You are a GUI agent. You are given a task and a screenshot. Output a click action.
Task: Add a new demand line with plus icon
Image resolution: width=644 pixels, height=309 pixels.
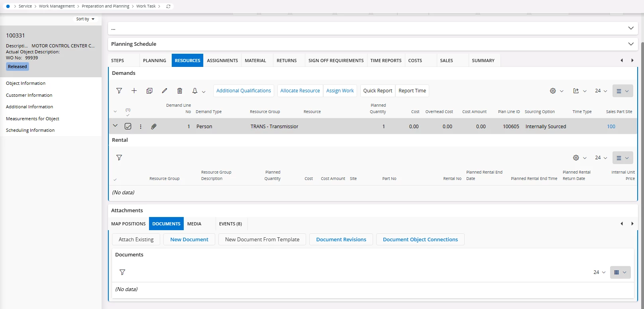[134, 91]
